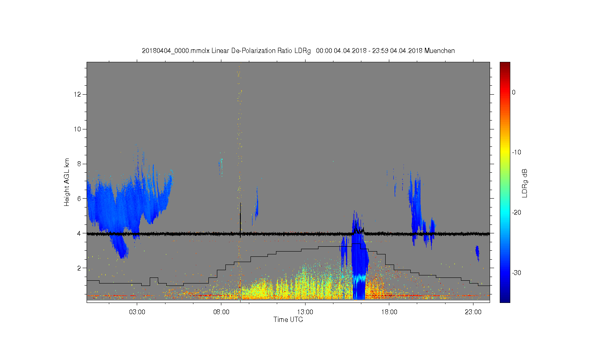
Task: Click the 18:00 time tick label
Action: pyautogui.click(x=389, y=312)
